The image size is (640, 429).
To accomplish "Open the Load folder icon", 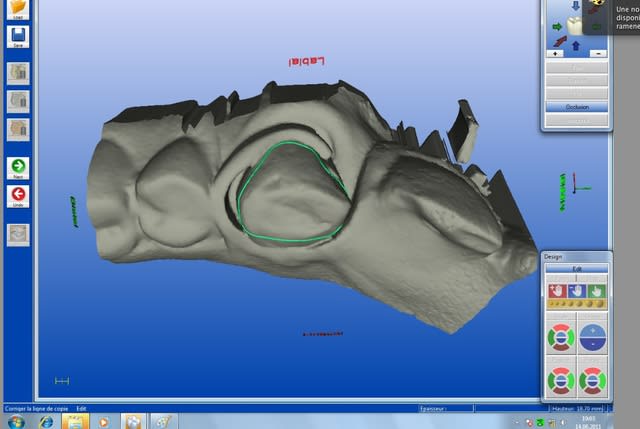I will pyautogui.click(x=17, y=7).
